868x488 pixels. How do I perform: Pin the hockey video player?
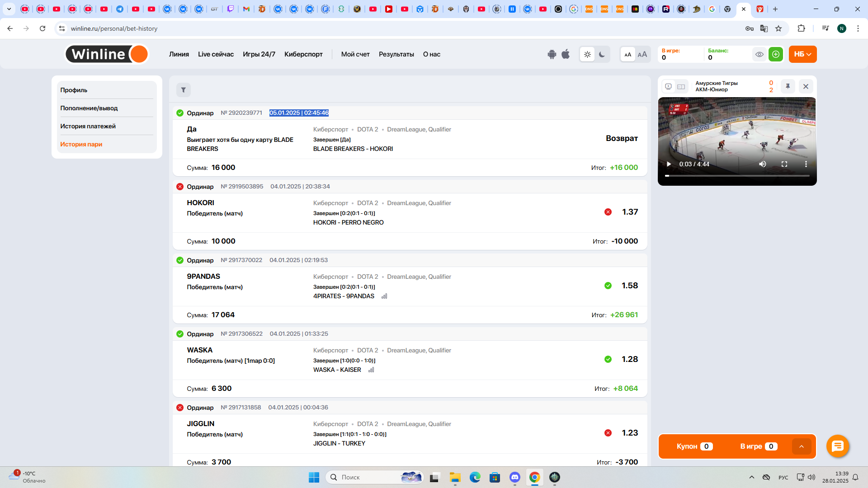click(x=788, y=86)
